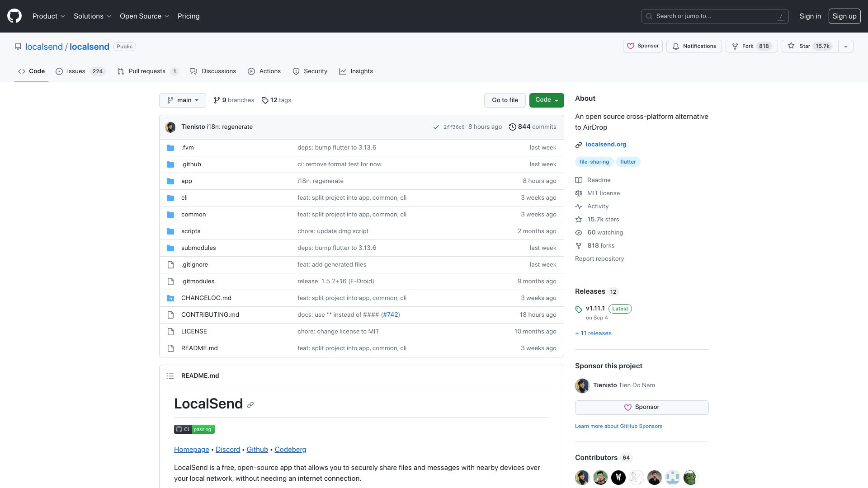Star the repository
868x488 pixels.
pyautogui.click(x=810, y=46)
